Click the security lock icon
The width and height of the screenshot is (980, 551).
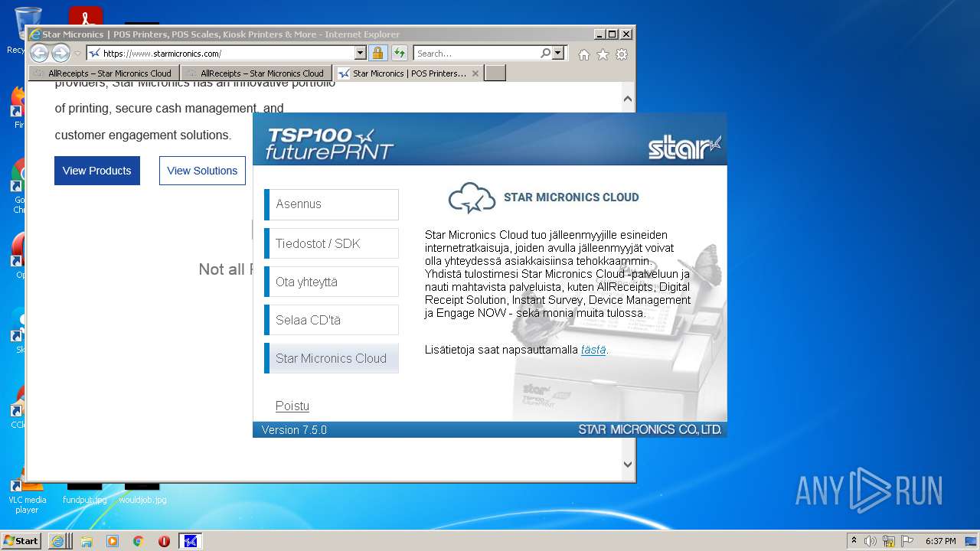[377, 54]
